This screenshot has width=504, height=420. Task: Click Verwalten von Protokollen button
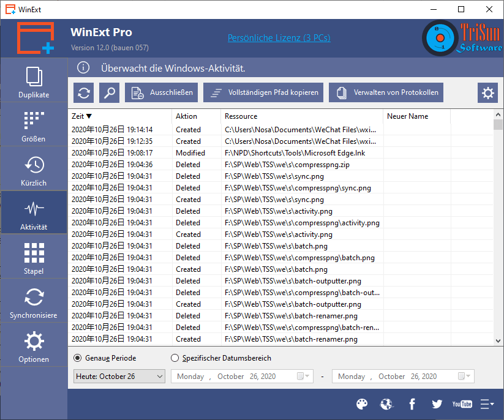[x=386, y=92]
